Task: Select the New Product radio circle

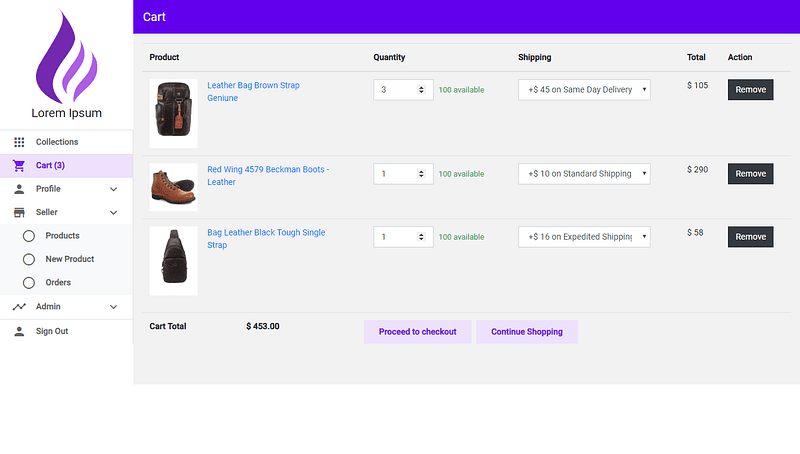Action: pyautogui.click(x=29, y=259)
